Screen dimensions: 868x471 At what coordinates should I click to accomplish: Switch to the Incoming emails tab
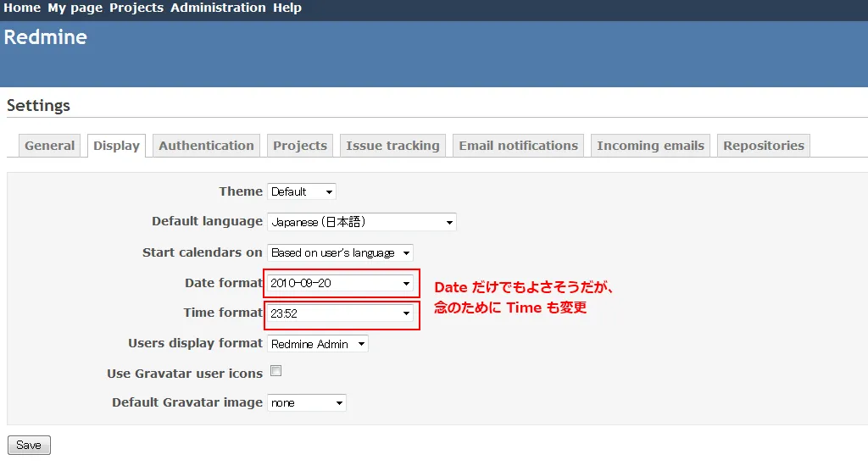(x=650, y=146)
